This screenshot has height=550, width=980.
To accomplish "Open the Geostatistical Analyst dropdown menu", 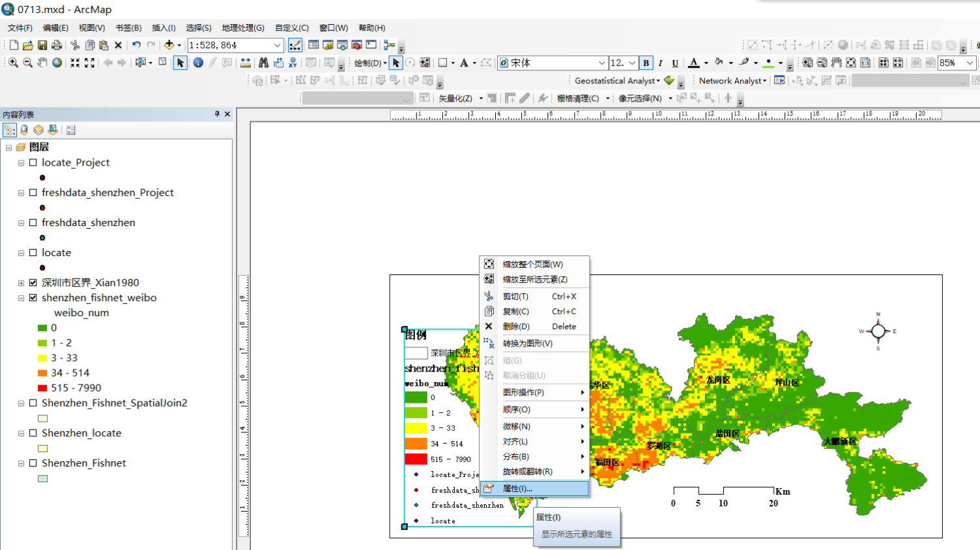I will coord(617,80).
